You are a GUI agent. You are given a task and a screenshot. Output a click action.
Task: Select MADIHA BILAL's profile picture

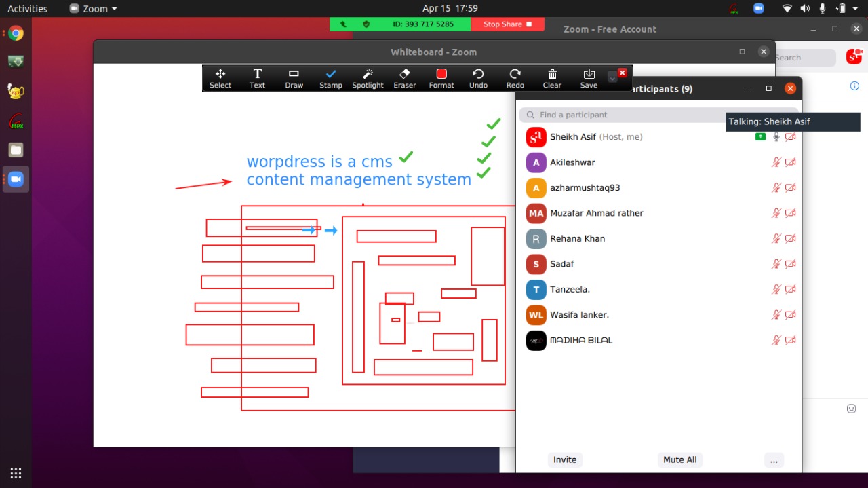point(536,341)
